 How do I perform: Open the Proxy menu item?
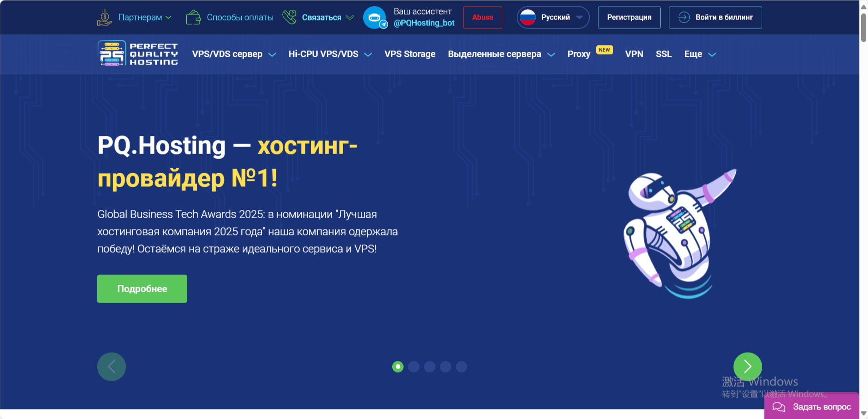(579, 54)
